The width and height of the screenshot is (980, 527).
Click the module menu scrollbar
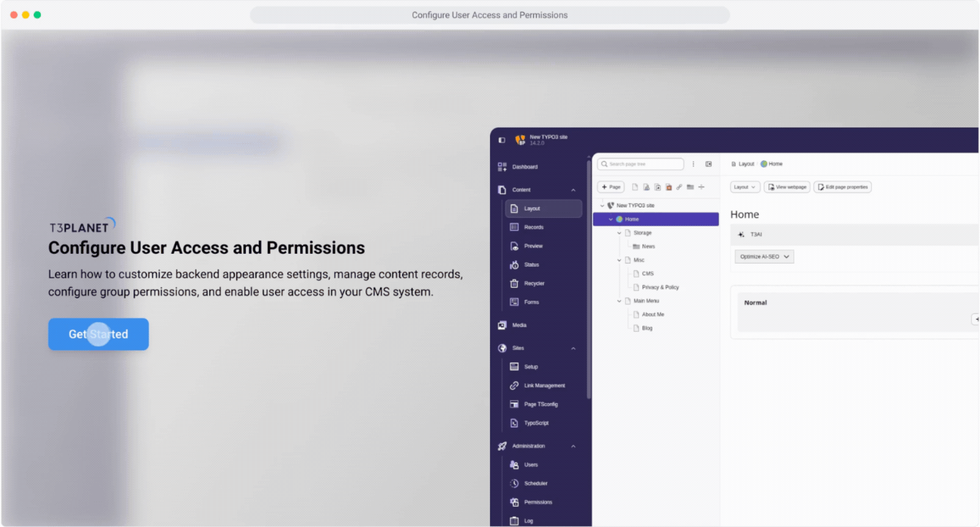[x=589, y=281]
